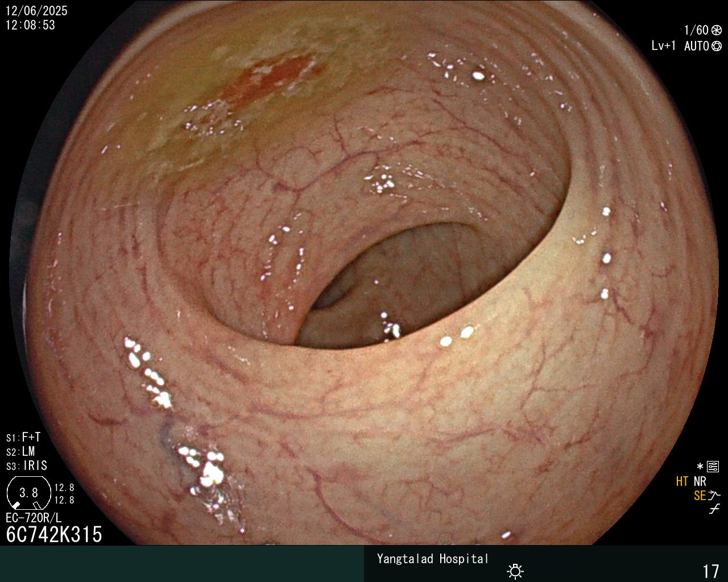Click the AUTO iris mode label

coord(697,46)
